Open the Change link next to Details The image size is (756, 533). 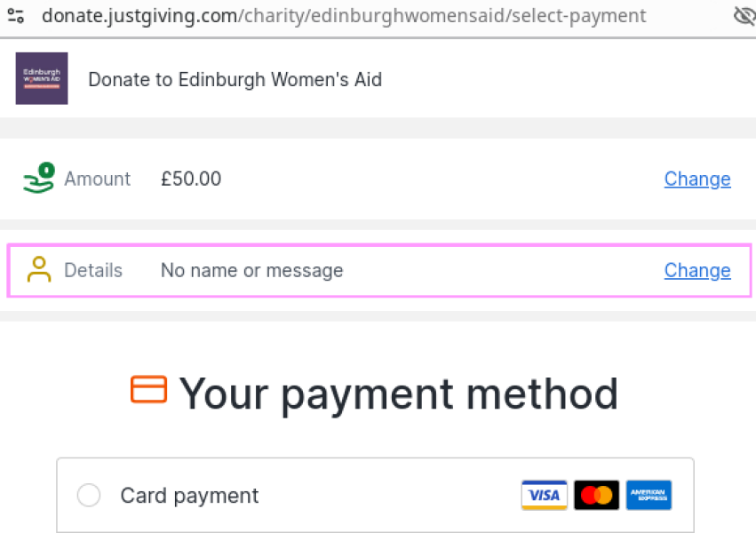[697, 270]
